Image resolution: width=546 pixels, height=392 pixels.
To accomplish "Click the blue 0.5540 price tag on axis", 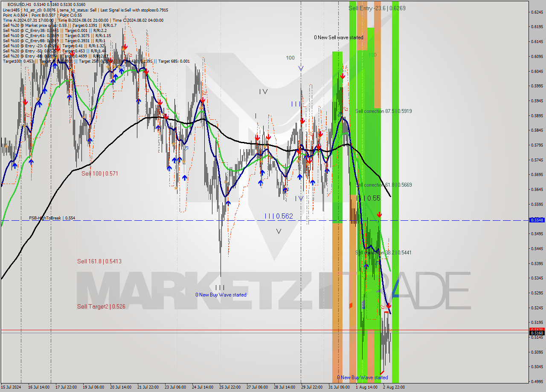I will click(x=537, y=220).
